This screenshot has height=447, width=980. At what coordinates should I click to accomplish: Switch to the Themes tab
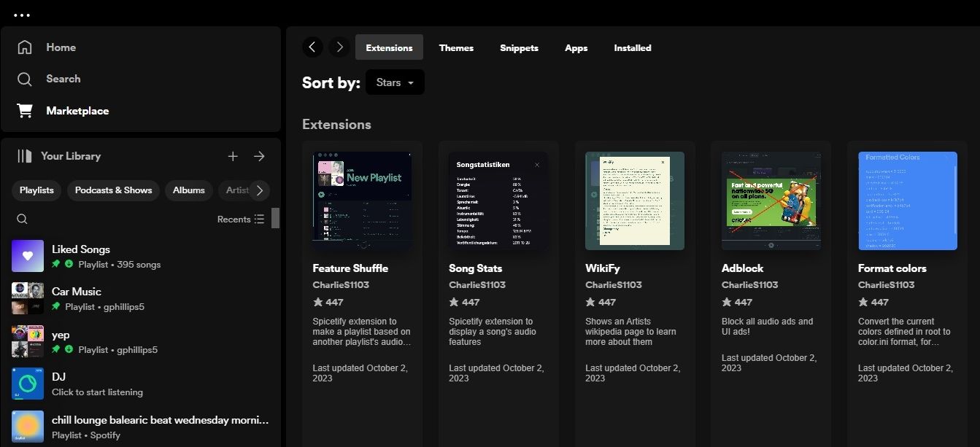456,47
